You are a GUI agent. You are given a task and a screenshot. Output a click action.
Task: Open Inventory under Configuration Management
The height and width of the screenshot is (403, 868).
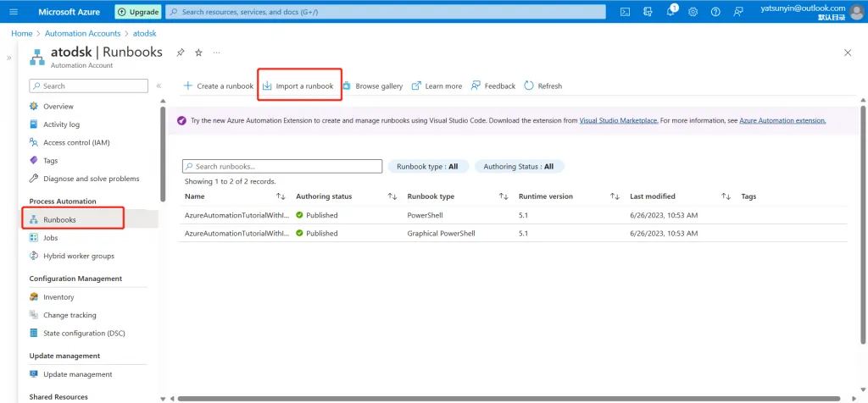click(58, 297)
